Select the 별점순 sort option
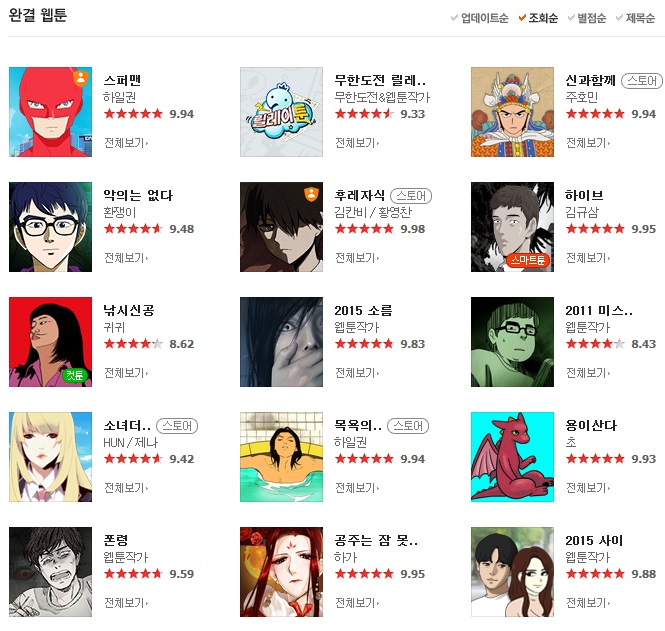The height and width of the screenshot is (631, 665). click(x=587, y=18)
